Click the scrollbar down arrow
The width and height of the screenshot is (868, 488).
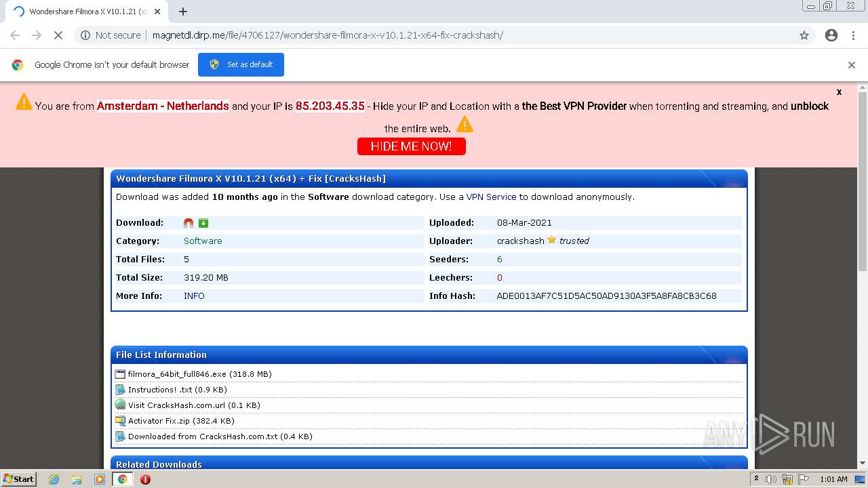(x=863, y=464)
